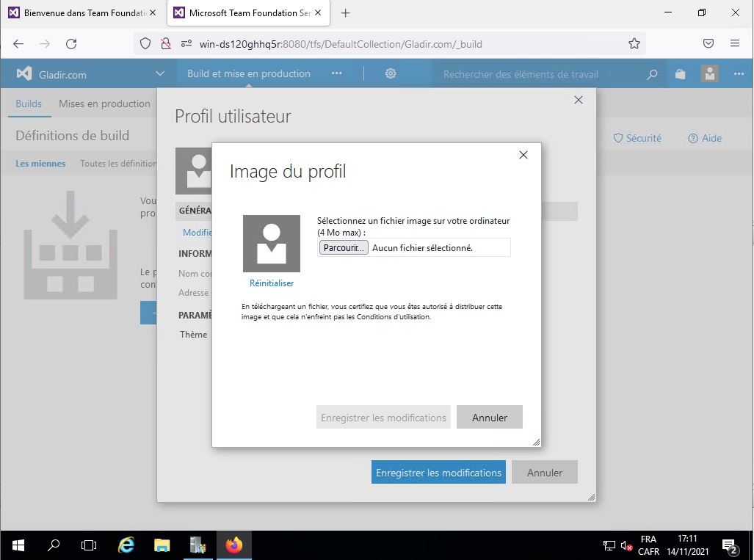Click the FRA CAFR language indicator
Screen dimensions: 754x560
tap(648, 545)
